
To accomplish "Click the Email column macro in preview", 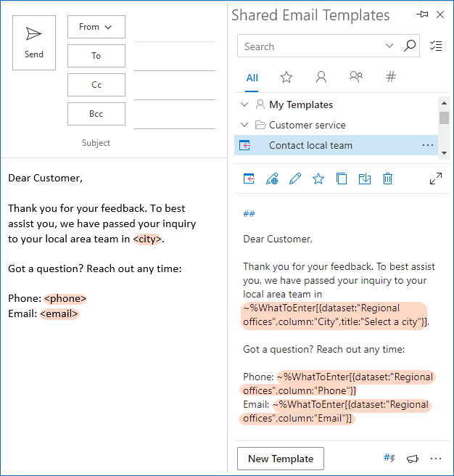I will (335, 411).
